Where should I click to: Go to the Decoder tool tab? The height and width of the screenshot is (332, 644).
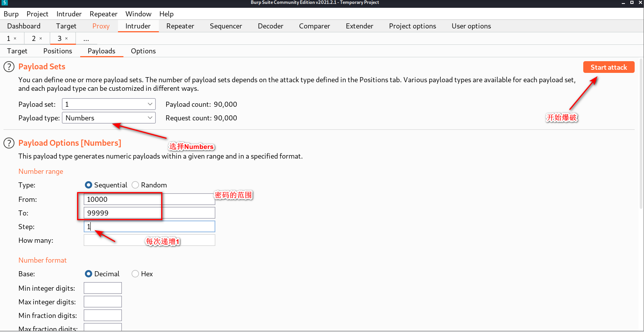pyautogui.click(x=270, y=26)
